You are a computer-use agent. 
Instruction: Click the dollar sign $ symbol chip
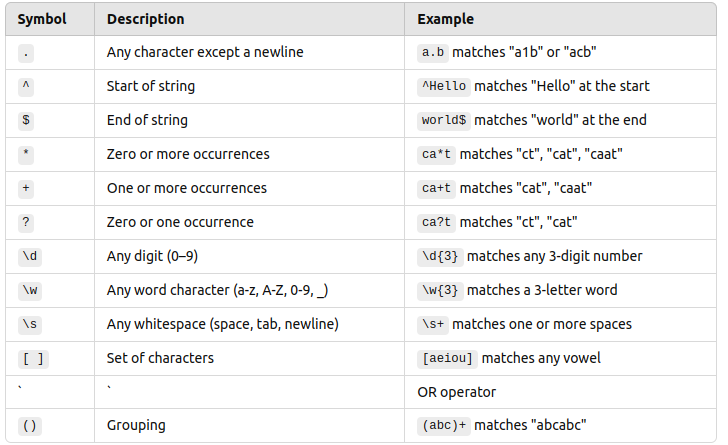(26, 120)
